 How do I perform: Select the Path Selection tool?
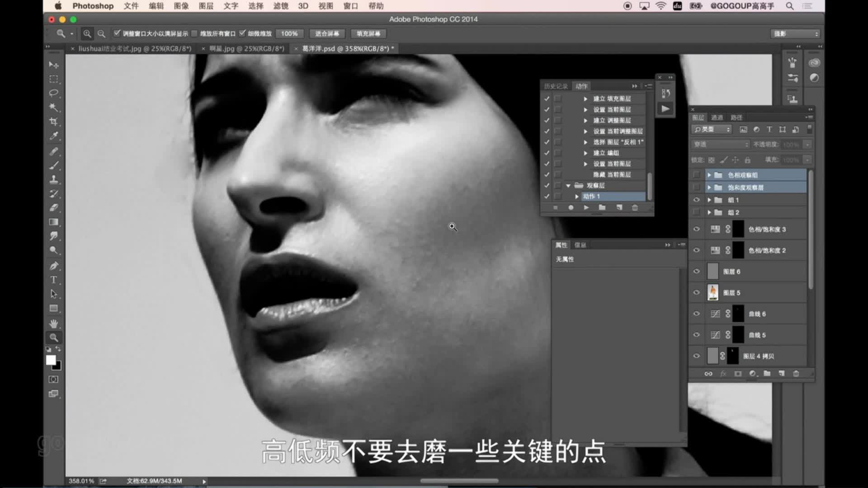coord(54,294)
